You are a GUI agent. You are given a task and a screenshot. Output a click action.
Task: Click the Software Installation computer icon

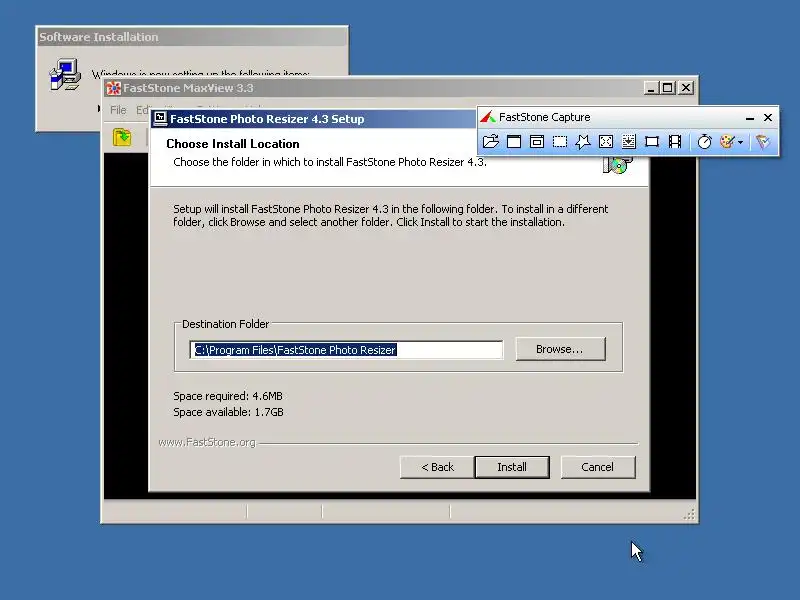tap(65, 74)
